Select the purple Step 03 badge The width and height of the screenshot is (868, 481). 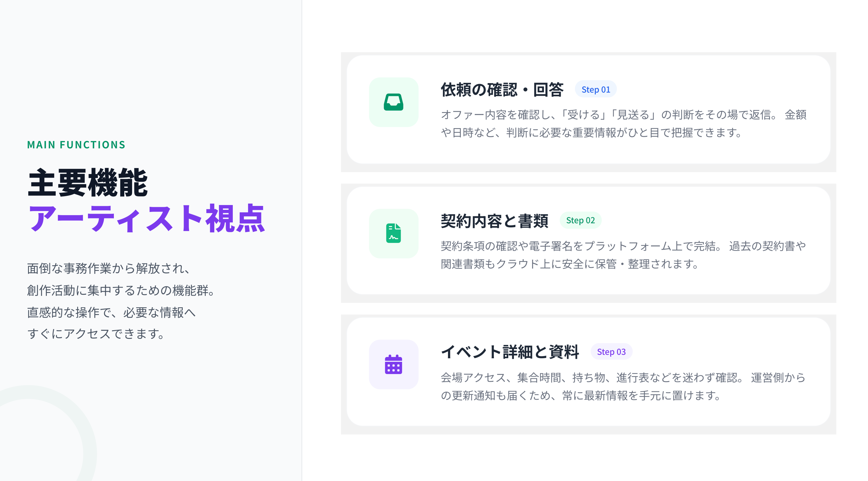click(611, 352)
